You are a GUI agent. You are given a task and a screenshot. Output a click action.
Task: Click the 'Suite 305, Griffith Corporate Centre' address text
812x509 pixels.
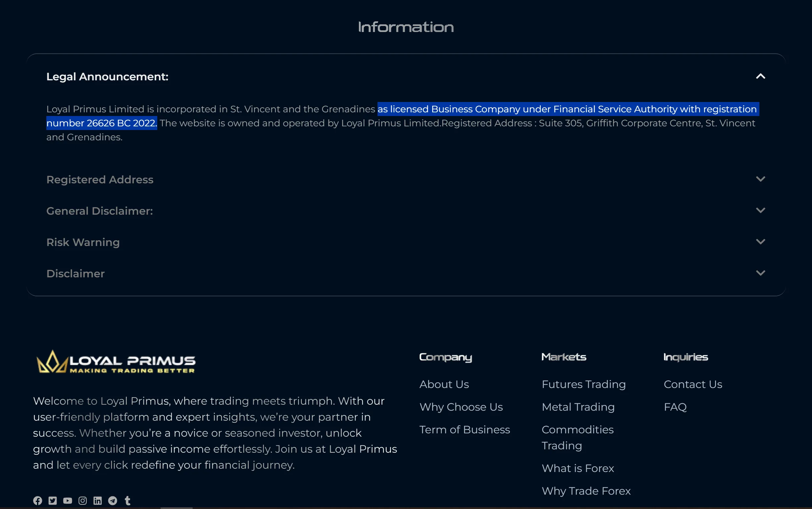(620, 123)
